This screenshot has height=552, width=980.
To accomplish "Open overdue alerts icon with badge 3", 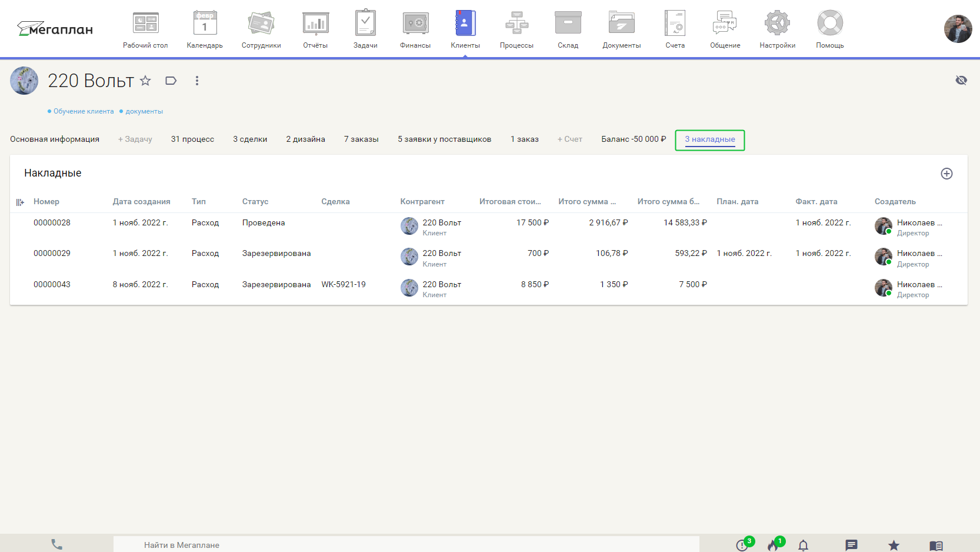I will click(743, 544).
